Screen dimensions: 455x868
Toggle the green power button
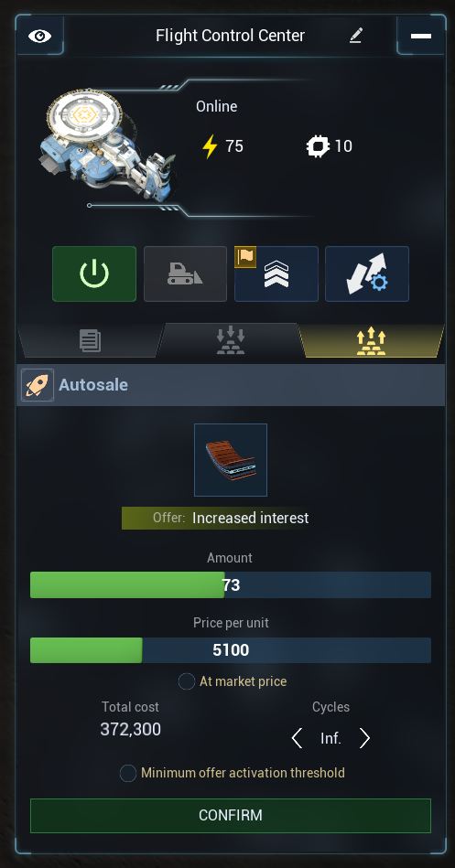point(94,274)
